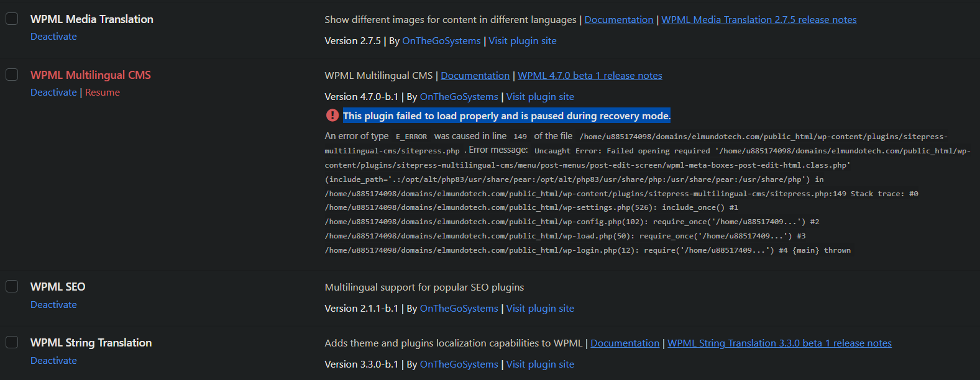980x380 pixels.
Task: Deactivate WPML String Translation plugin
Action: pos(53,361)
